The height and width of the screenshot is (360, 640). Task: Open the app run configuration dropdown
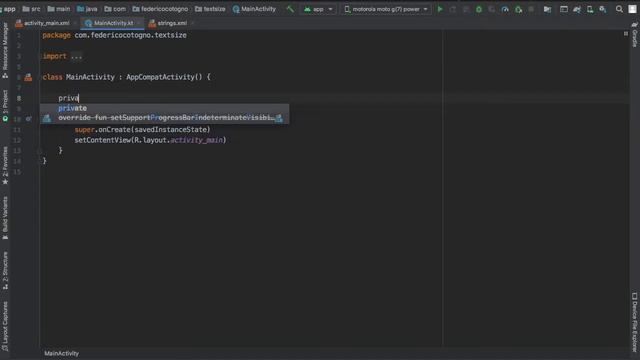tap(318, 9)
